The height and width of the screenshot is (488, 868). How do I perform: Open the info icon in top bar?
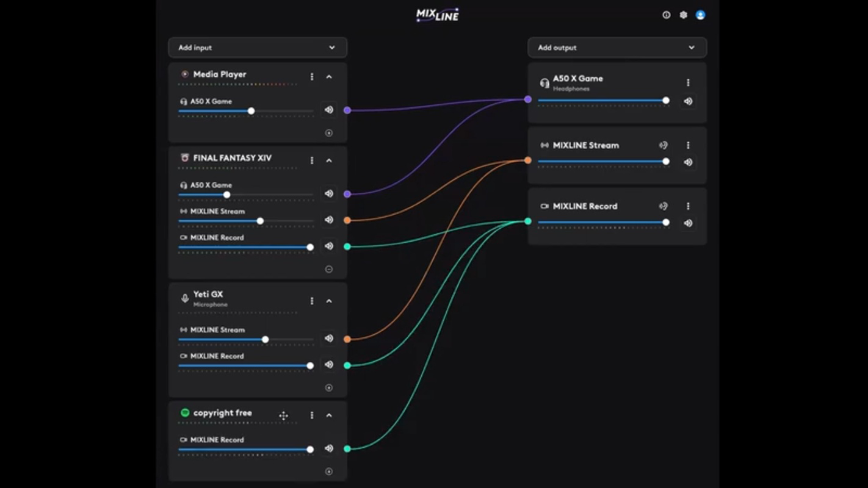666,15
